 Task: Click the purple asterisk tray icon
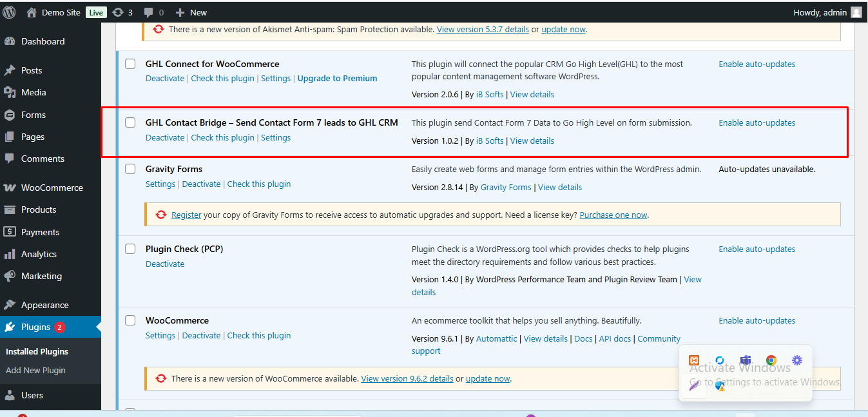(x=797, y=360)
